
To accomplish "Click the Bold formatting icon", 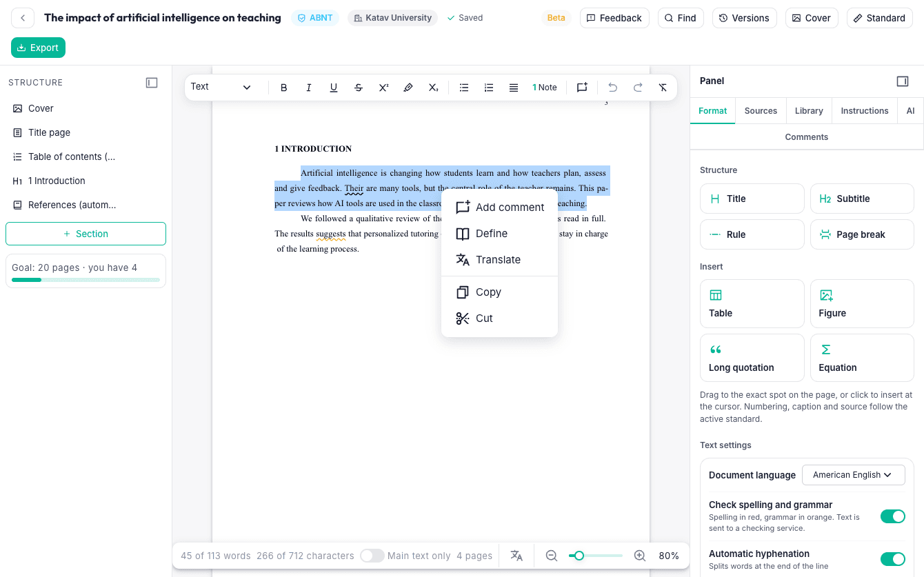I will coord(283,88).
